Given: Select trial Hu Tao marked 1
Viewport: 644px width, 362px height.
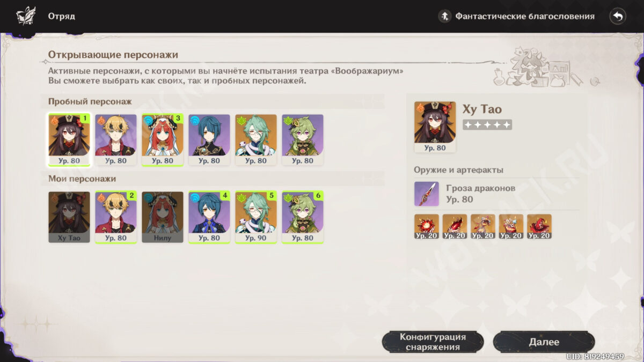Looking at the screenshot, I should point(69,139).
